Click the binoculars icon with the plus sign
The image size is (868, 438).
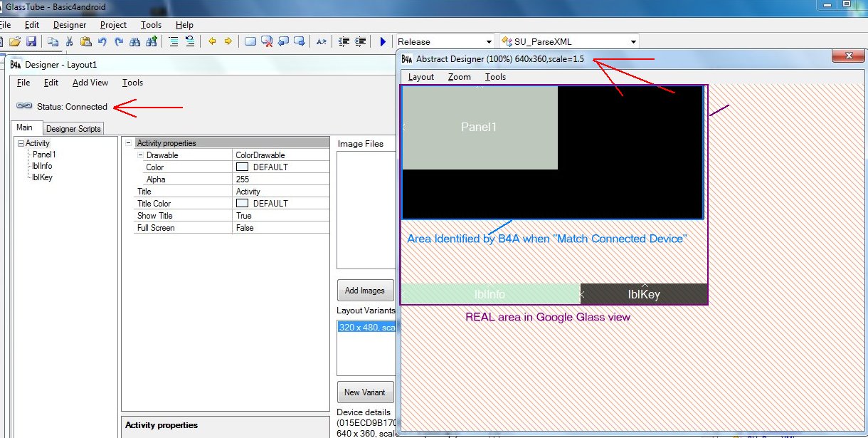pos(151,41)
